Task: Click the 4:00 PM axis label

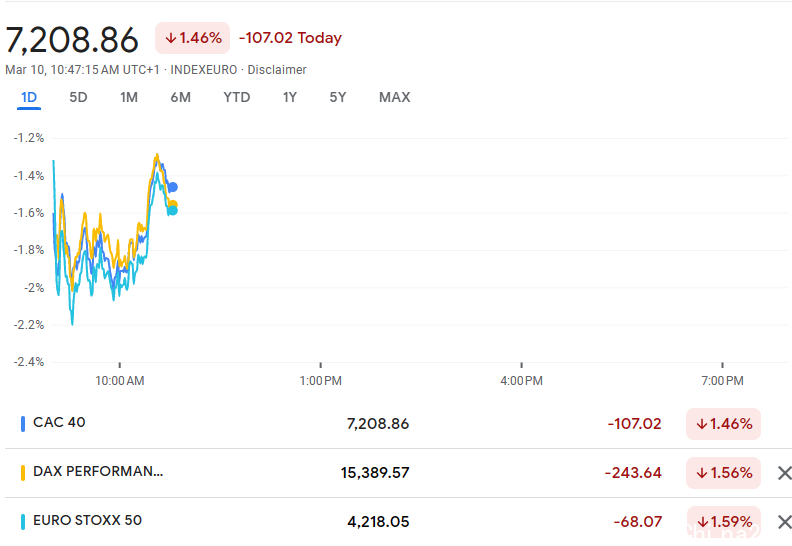Action: click(521, 381)
